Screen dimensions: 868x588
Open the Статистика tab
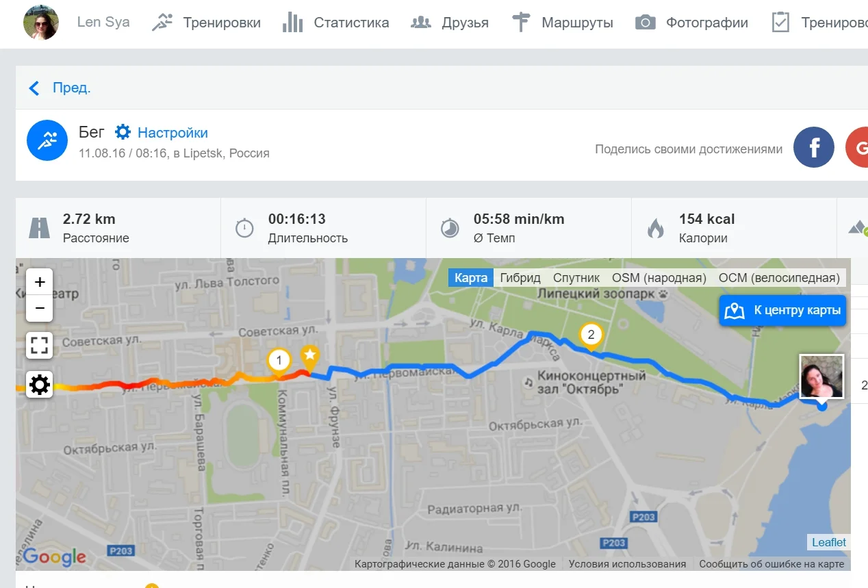(x=335, y=23)
